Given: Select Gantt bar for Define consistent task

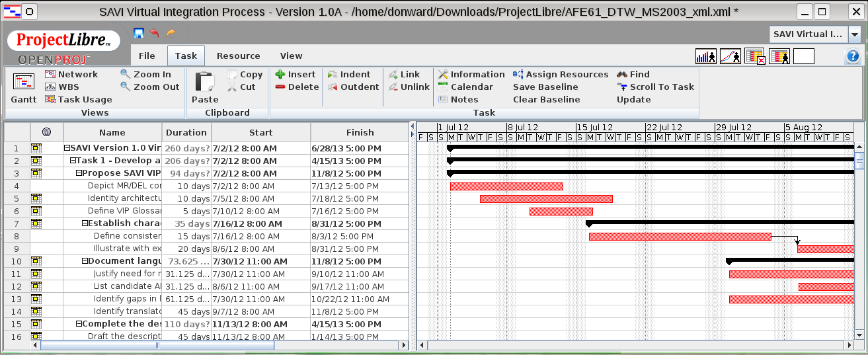Looking at the screenshot, I should coord(680,237).
